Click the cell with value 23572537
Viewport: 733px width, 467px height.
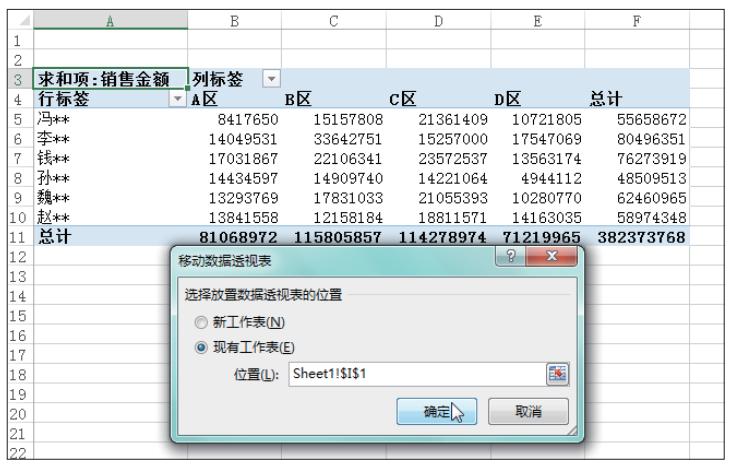[x=438, y=158]
